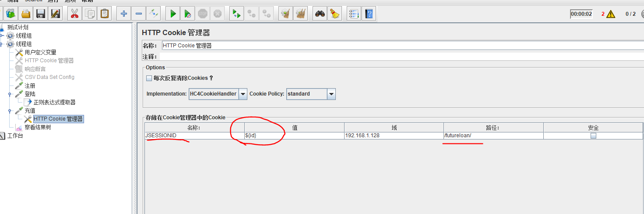Select 充值 sampler in tree
Screen dimensions: 644x214
(x=30, y=111)
